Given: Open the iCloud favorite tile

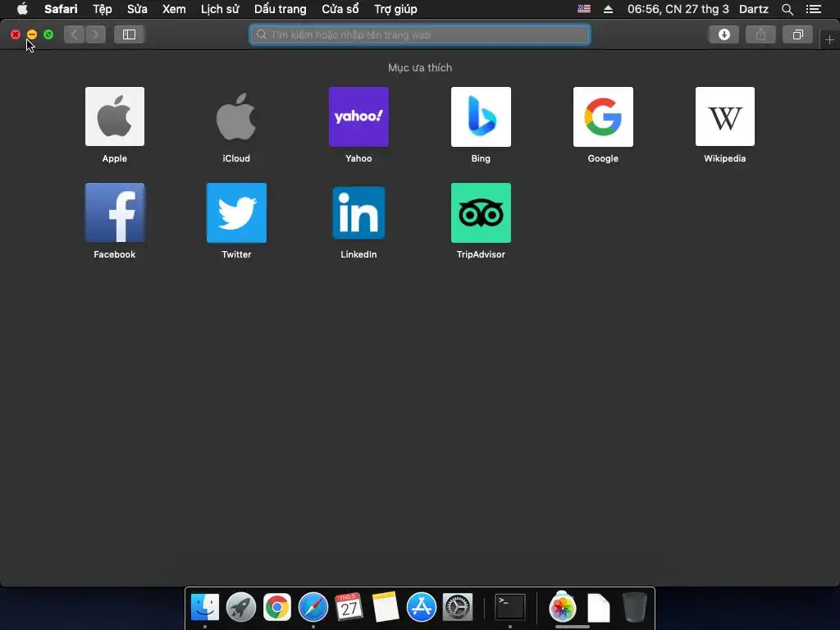Looking at the screenshot, I should coord(236,116).
